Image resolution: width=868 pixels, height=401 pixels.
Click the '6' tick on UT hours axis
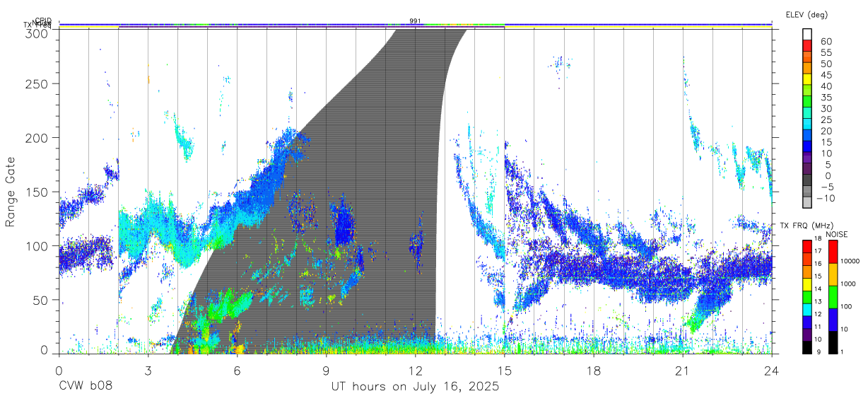click(x=237, y=371)
